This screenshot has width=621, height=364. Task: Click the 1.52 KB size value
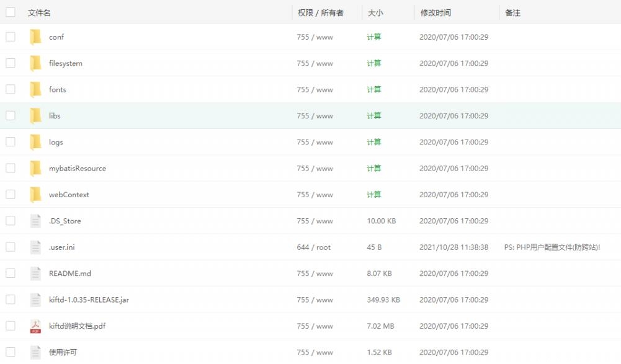[x=380, y=352]
